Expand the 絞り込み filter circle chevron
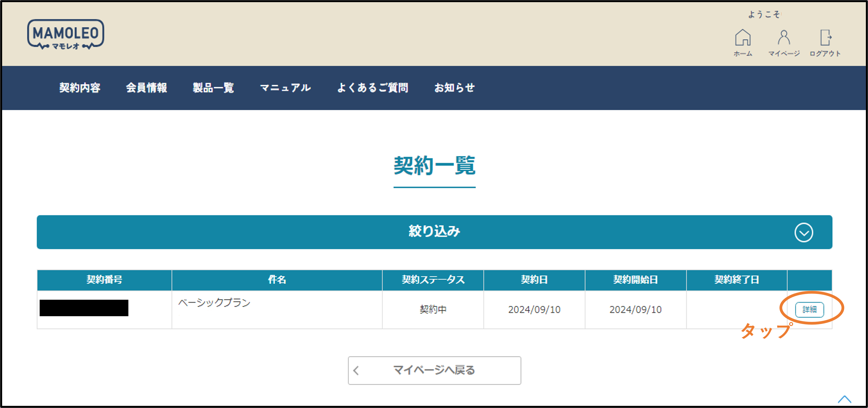868x408 pixels. (804, 232)
